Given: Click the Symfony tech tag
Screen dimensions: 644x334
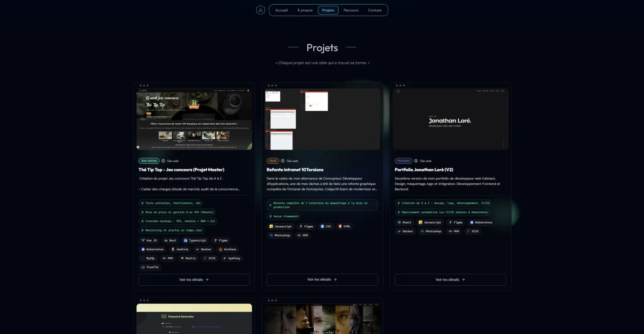Looking at the screenshot, I should pyautogui.click(x=231, y=258).
